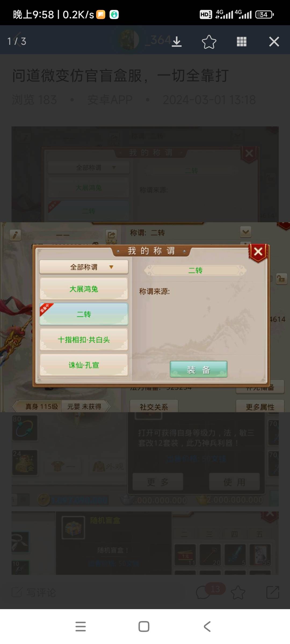Open the Android recent apps menu
This screenshot has height=644, width=290.
coord(81,627)
